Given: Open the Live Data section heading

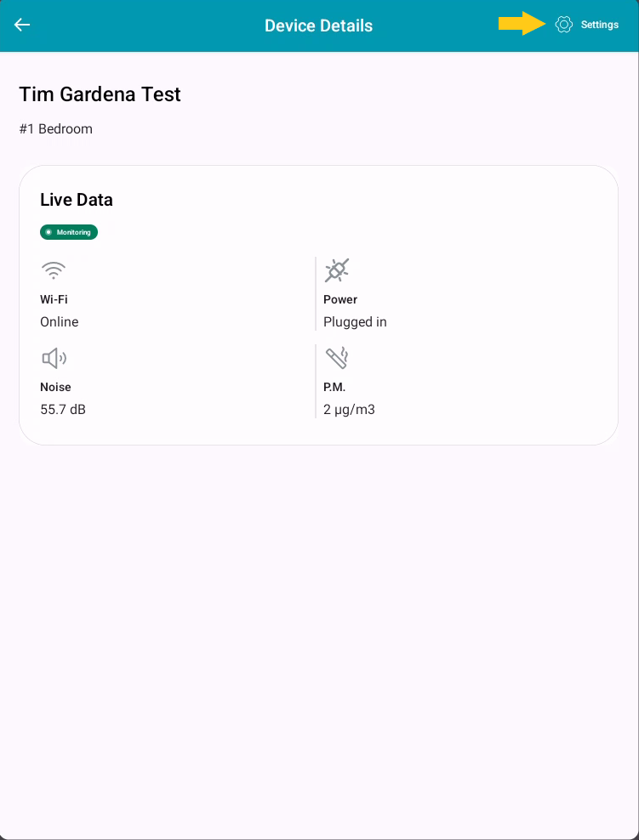Looking at the screenshot, I should tap(76, 199).
